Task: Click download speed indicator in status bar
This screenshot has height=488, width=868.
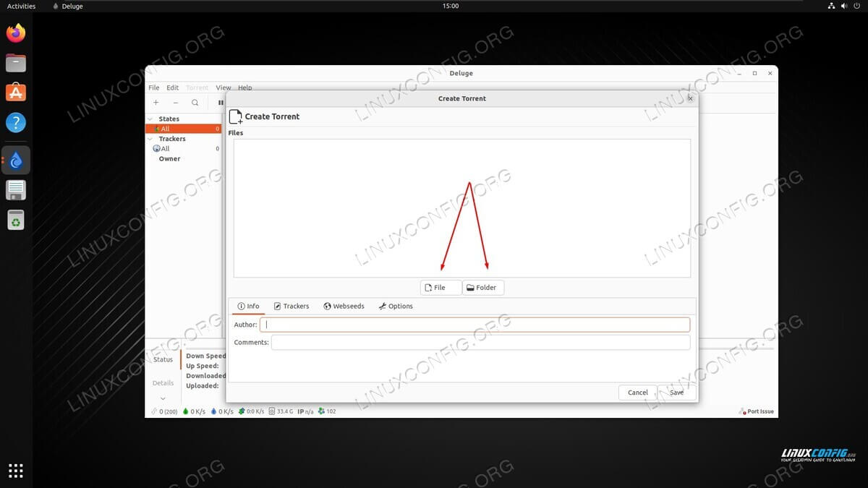Action: [x=194, y=411]
